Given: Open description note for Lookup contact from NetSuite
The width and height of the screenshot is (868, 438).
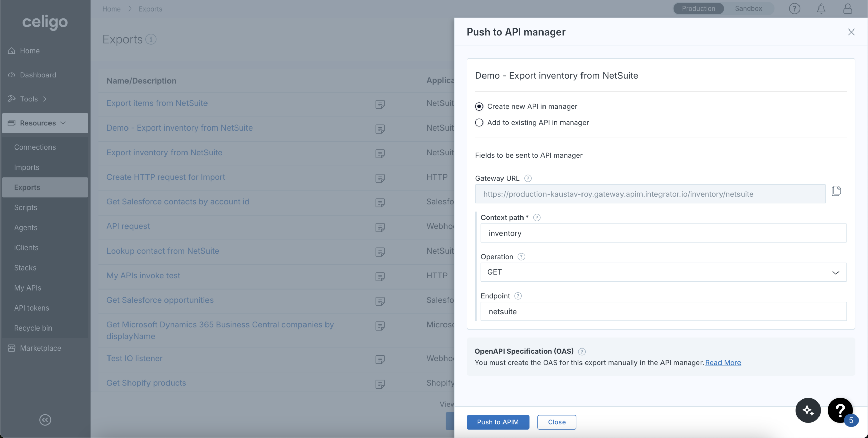Looking at the screenshot, I should point(380,252).
